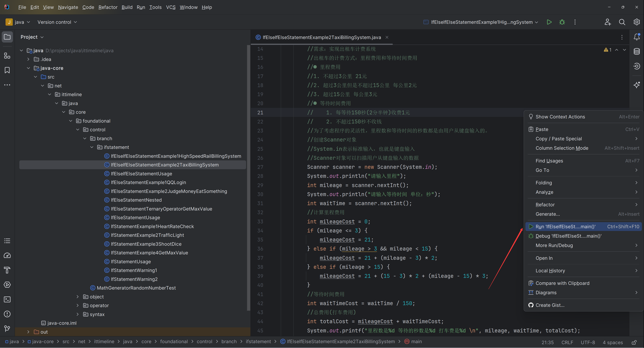Open the Version control dropdown
Viewport: 644px width, 348px height.
coord(57,22)
